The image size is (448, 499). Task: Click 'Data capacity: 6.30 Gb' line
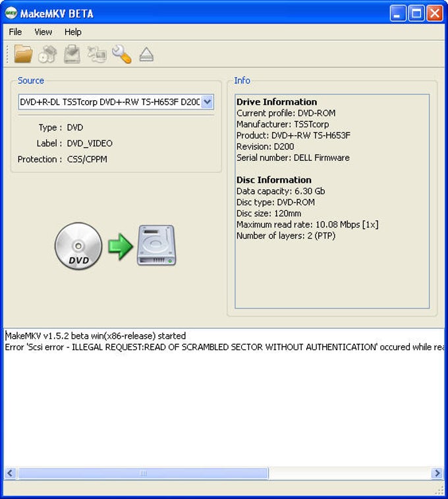coord(281,191)
